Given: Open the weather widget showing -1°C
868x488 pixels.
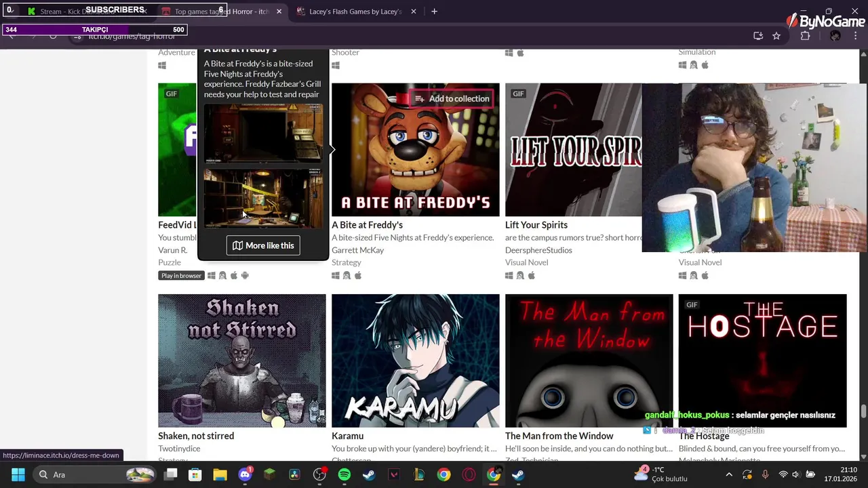Looking at the screenshot, I should pos(661,474).
